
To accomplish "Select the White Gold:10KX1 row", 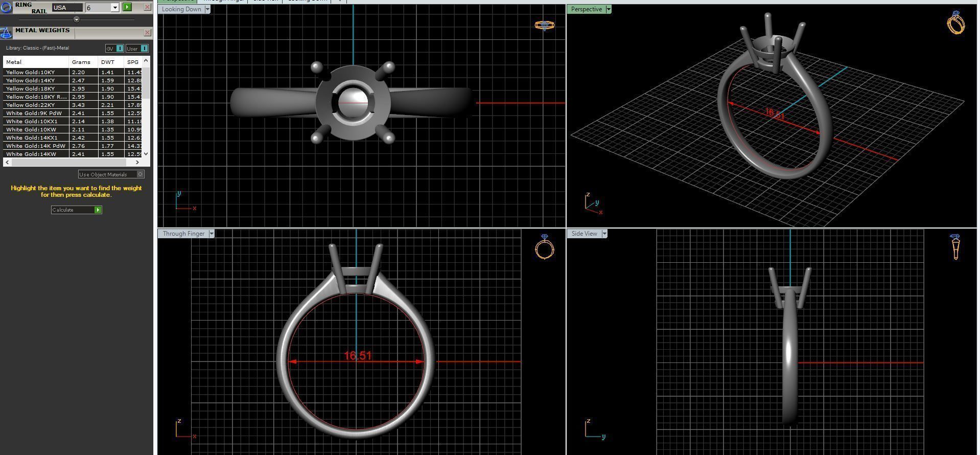I will pyautogui.click(x=73, y=121).
